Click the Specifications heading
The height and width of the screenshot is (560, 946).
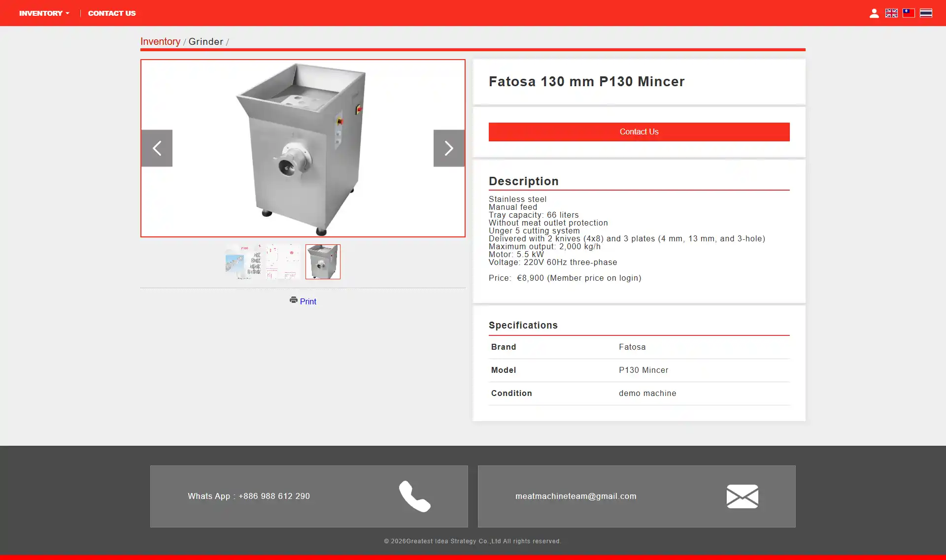tap(523, 325)
